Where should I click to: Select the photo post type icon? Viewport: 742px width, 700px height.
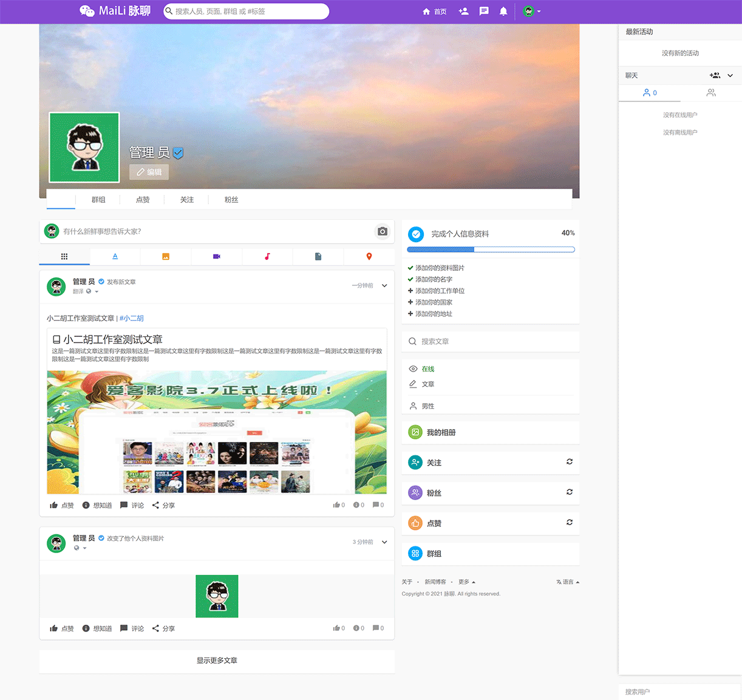[166, 256]
